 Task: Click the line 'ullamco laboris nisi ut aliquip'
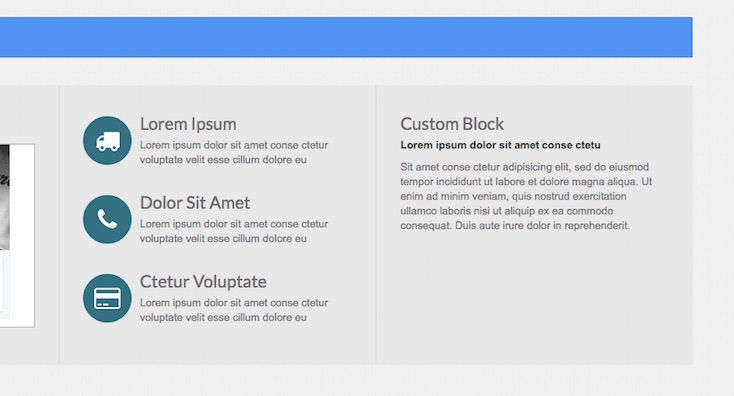click(x=506, y=211)
